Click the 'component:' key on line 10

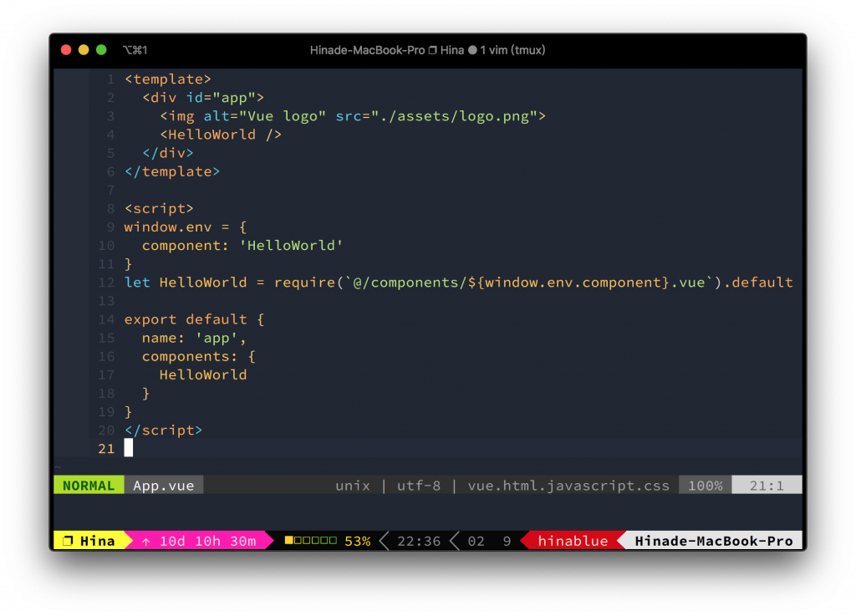click(185, 246)
